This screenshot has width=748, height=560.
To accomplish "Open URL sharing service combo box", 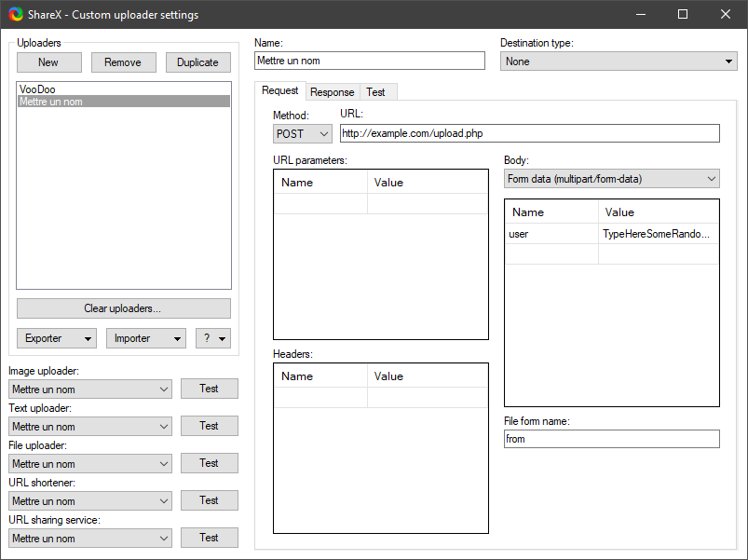I will point(90,538).
